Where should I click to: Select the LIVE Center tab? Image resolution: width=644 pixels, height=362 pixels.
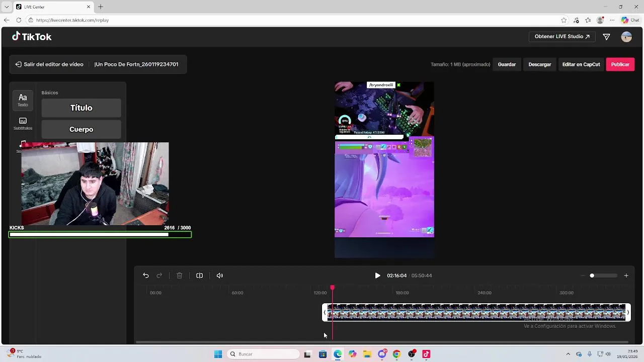coord(53,7)
